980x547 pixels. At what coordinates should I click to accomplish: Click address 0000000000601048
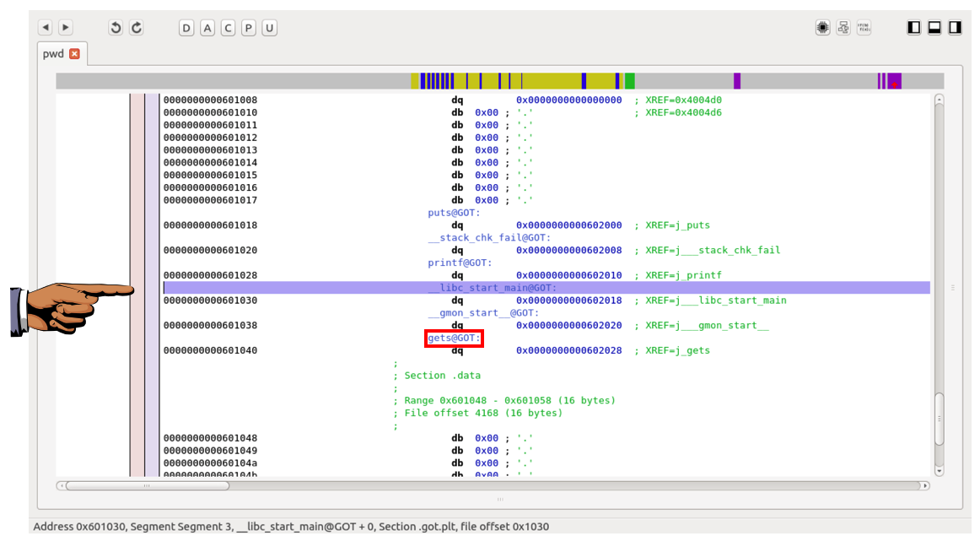pos(211,438)
